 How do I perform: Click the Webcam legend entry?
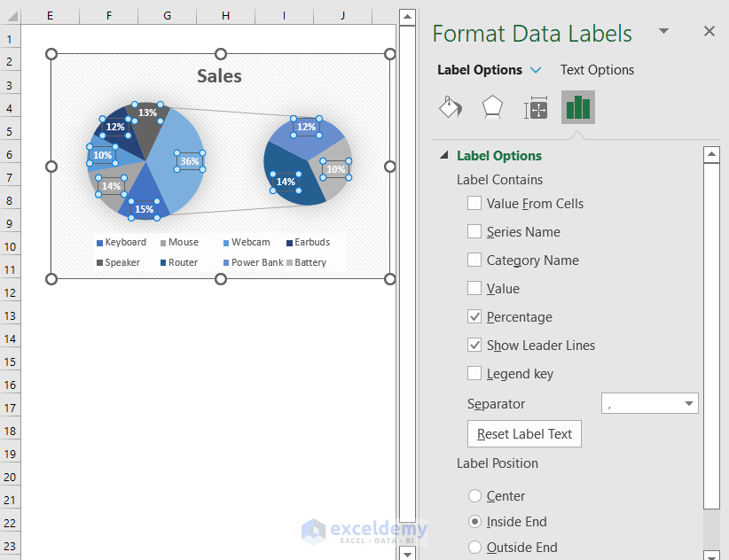(247, 243)
